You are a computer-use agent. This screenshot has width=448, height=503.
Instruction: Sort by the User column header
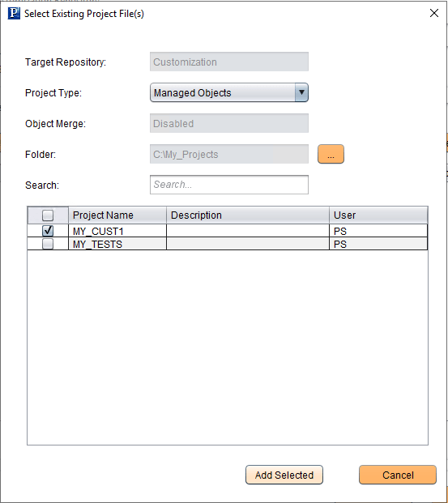(378, 215)
